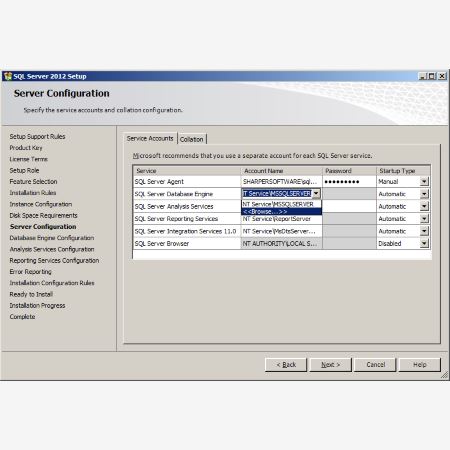Select the SQL Server Browser row label

click(x=162, y=244)
